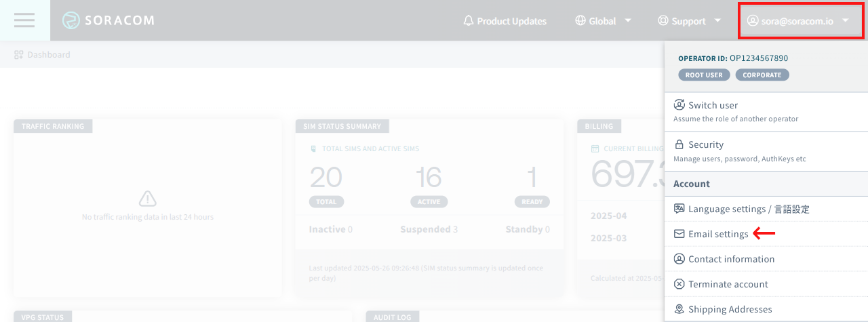Click the Active SIMs count 16
The image size is (868, 322).
coord(429,178)
